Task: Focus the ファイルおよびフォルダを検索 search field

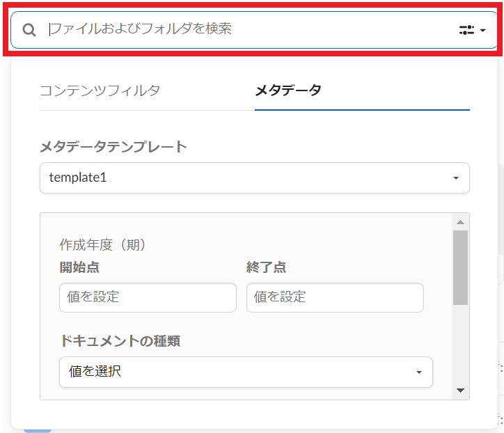Action: click(x=244, y=29)
